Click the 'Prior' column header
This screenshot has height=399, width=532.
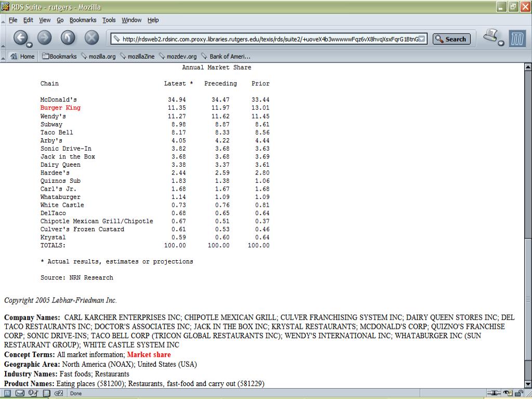click(261, 84)
